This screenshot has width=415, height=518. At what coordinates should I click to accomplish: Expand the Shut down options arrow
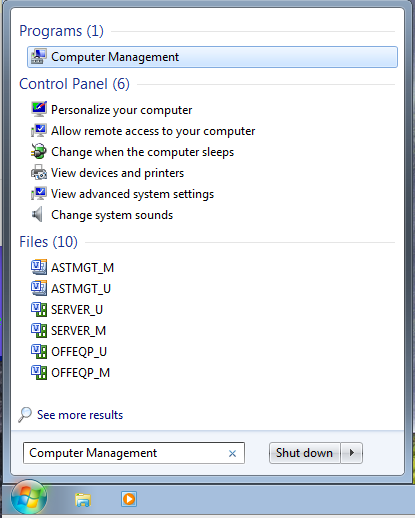[351, 453]
